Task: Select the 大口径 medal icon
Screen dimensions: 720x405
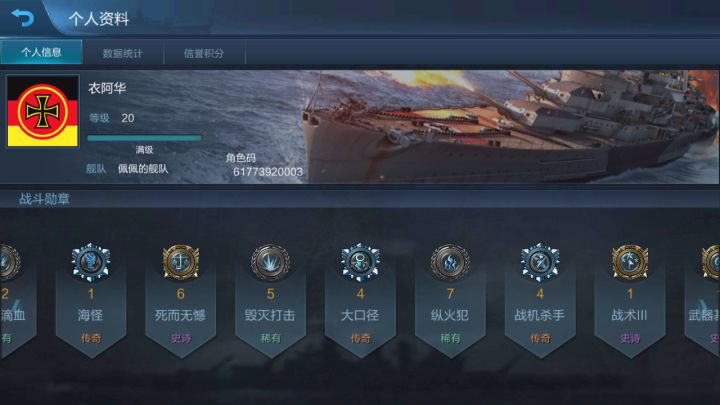Action: coord(360,262)
